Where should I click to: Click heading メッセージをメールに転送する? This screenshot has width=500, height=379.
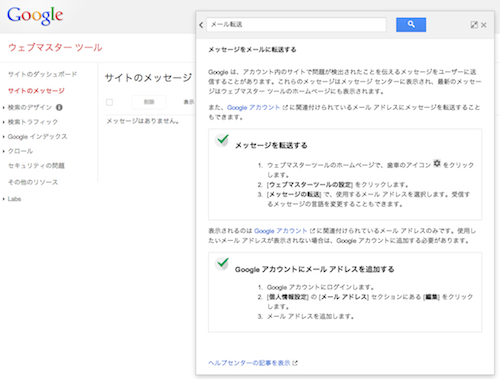[252, 50]
